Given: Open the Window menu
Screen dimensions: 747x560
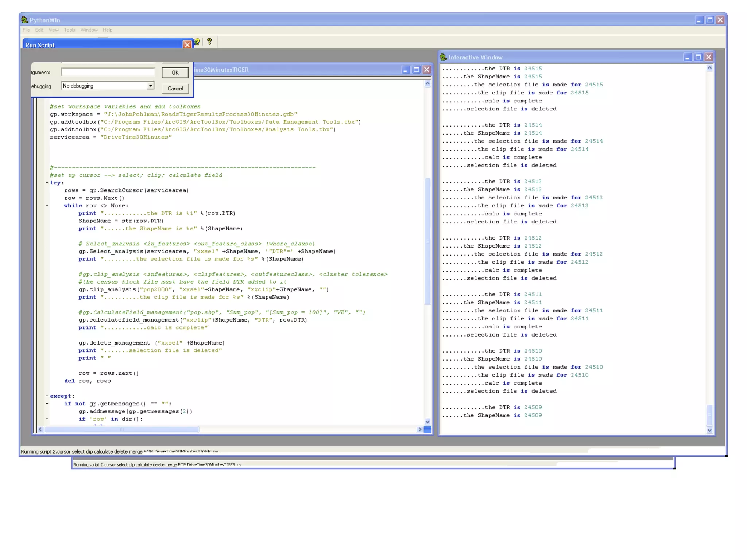Looking at the screenshot, I should pos(89,30).
